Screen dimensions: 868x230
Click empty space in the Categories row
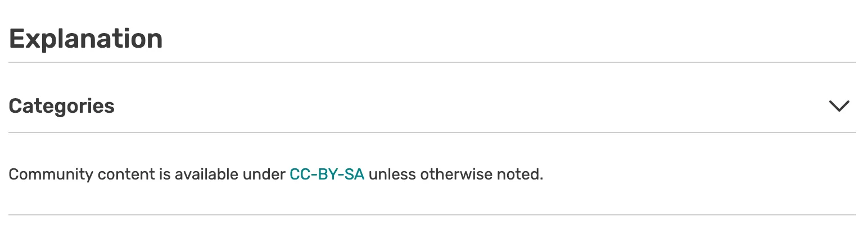[x=450, y=105]
